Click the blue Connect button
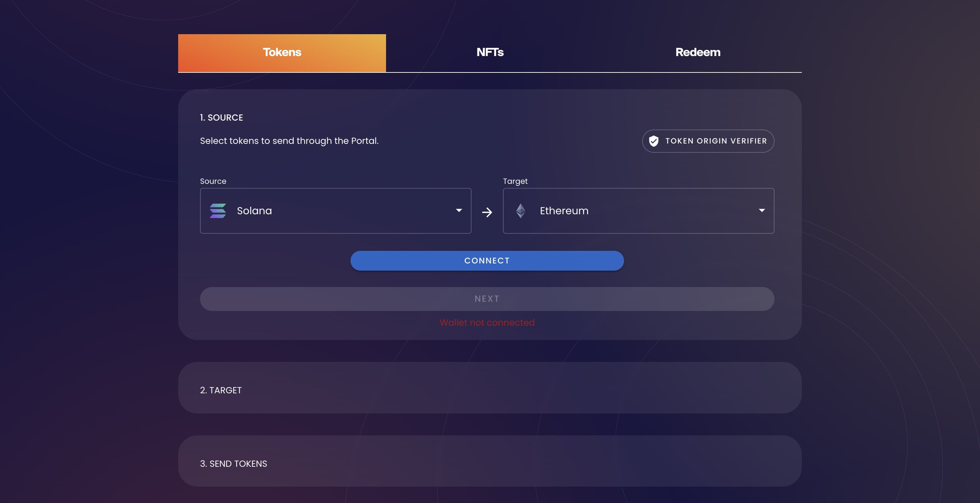The height and width of the screenshot is (503, 980). point(487,260)
